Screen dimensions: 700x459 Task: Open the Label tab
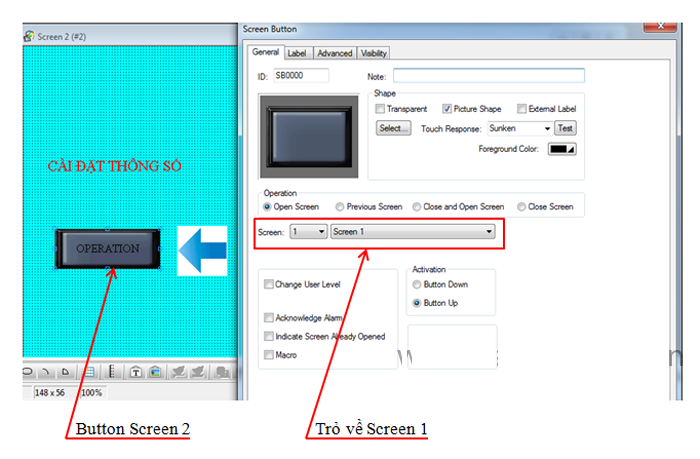tap(297, 53)
